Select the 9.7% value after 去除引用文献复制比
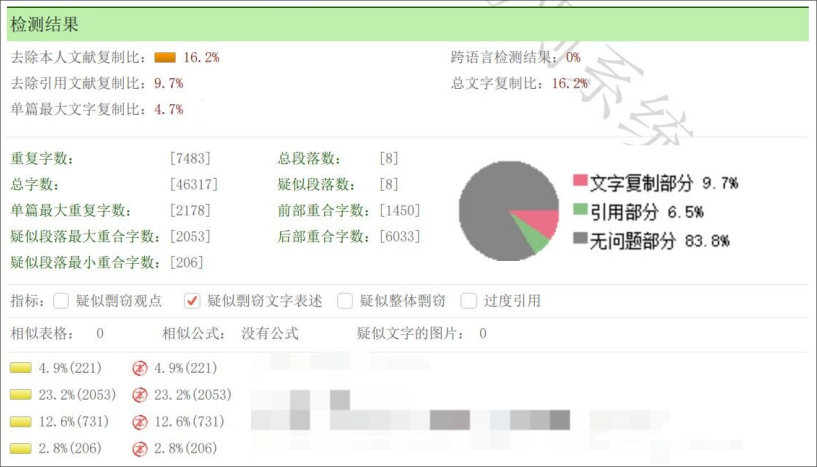Image resolution: width=817 pixels, height=467 pixels. click(x=169, y=83)
